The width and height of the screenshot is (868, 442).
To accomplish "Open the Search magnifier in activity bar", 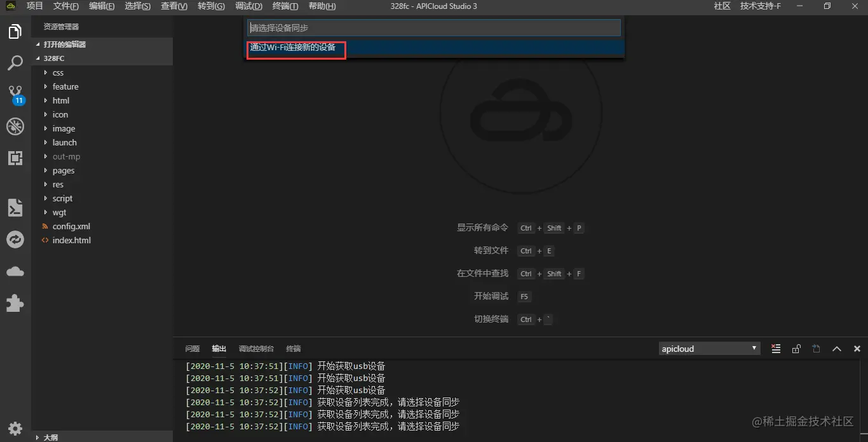I will [15, 63].
